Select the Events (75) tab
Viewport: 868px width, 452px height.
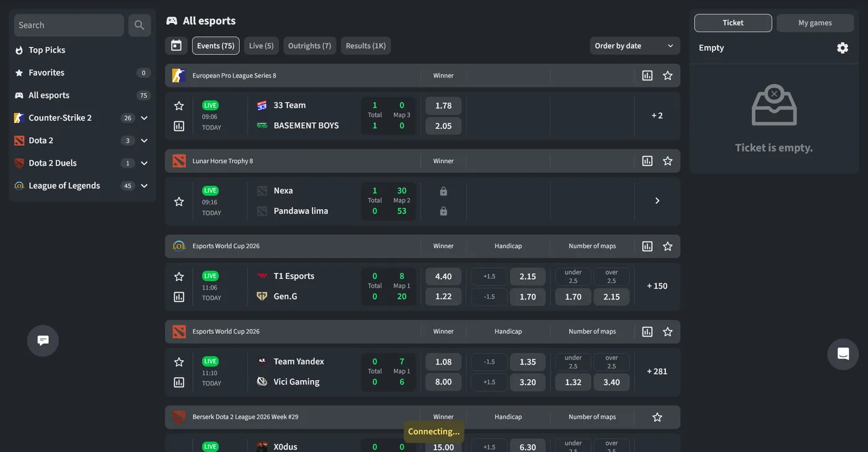[216, 46]
